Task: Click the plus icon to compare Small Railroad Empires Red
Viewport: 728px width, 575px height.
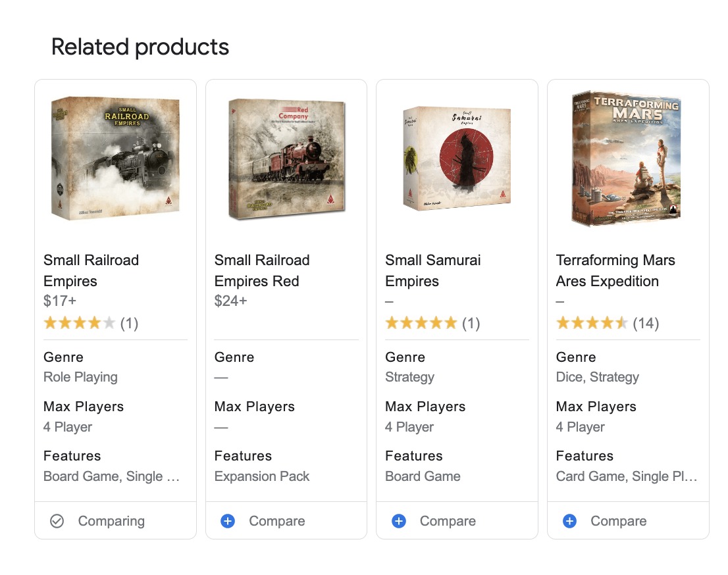Action: tap(228, 520)
